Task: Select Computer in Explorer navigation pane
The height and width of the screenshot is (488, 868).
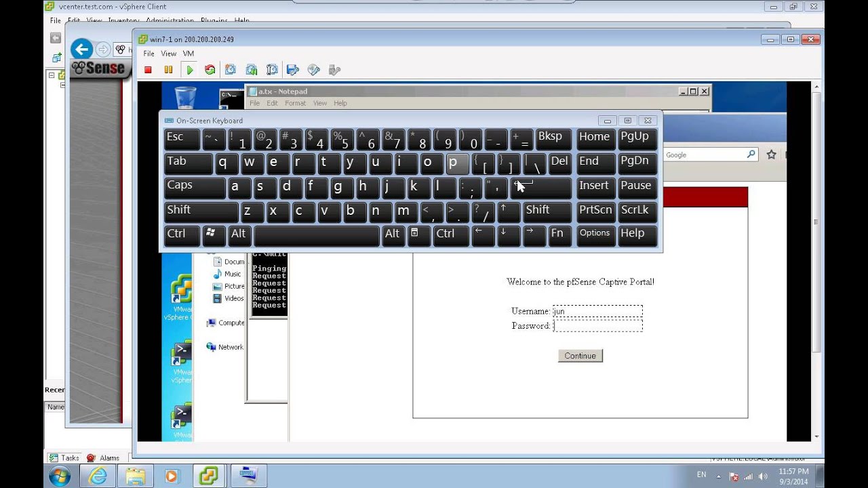Action: [x=226, y=323]
